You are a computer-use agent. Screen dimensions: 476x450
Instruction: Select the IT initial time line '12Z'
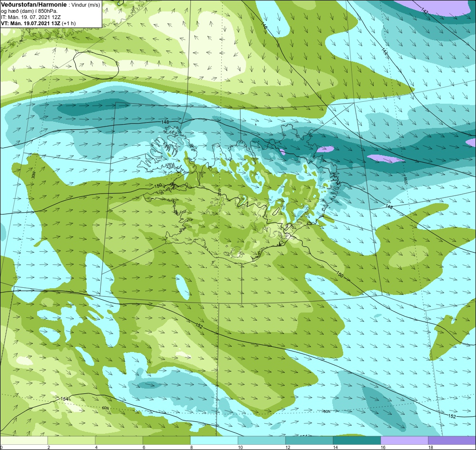(30, 17)
